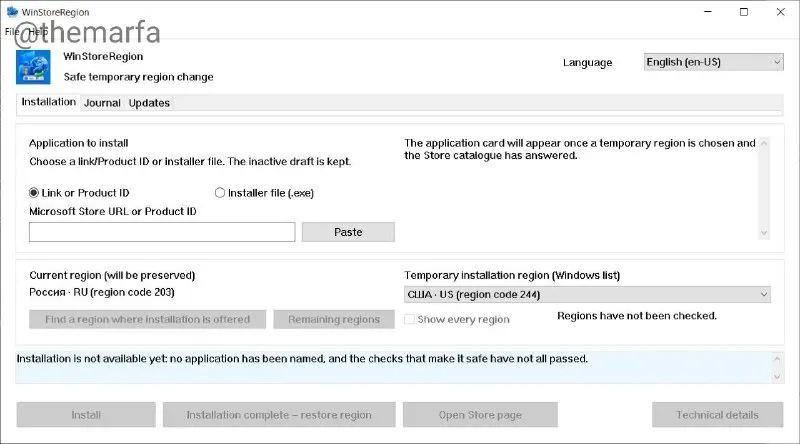Click the small app icon in title bar
800x444 pixels.
tap(12, 11)
